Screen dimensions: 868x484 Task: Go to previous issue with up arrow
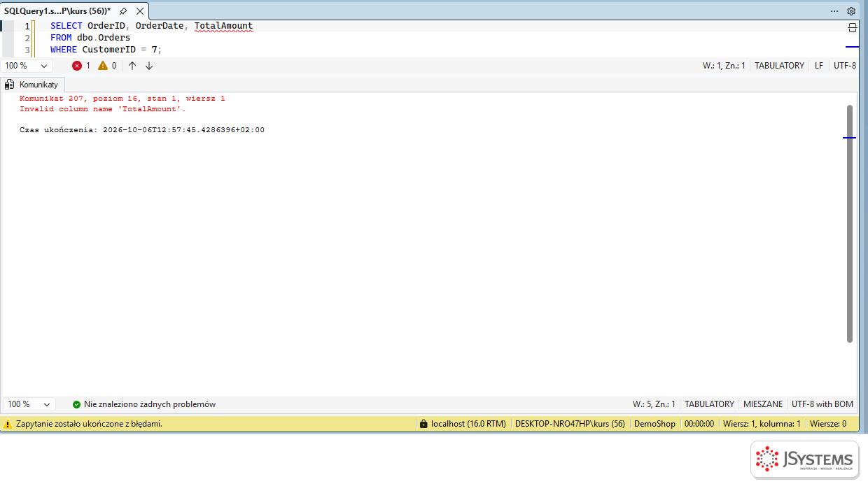pos(132,66)
